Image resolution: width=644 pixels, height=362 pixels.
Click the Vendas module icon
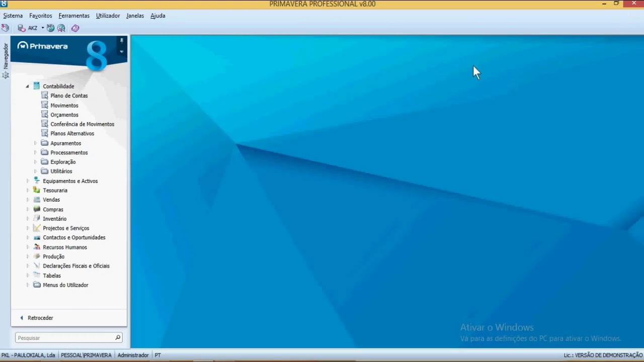click(36, 200)
